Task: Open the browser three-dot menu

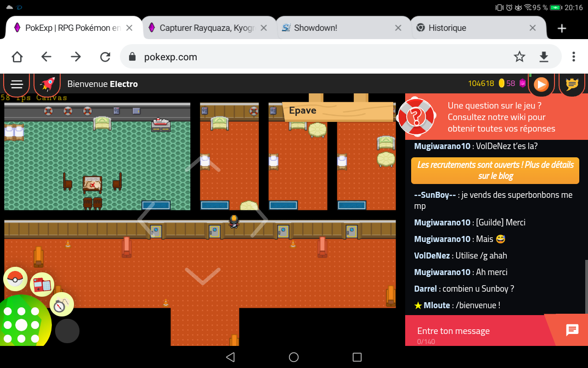Action: pyautogui.click(x=573, y=57)
